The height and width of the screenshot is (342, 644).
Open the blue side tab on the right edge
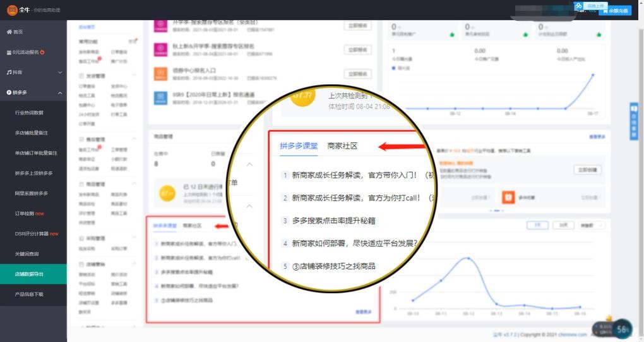(634, 121)
